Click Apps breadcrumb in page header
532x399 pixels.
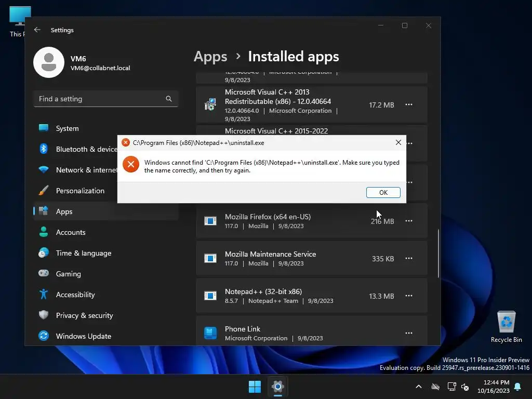click(x=210, y=56)
